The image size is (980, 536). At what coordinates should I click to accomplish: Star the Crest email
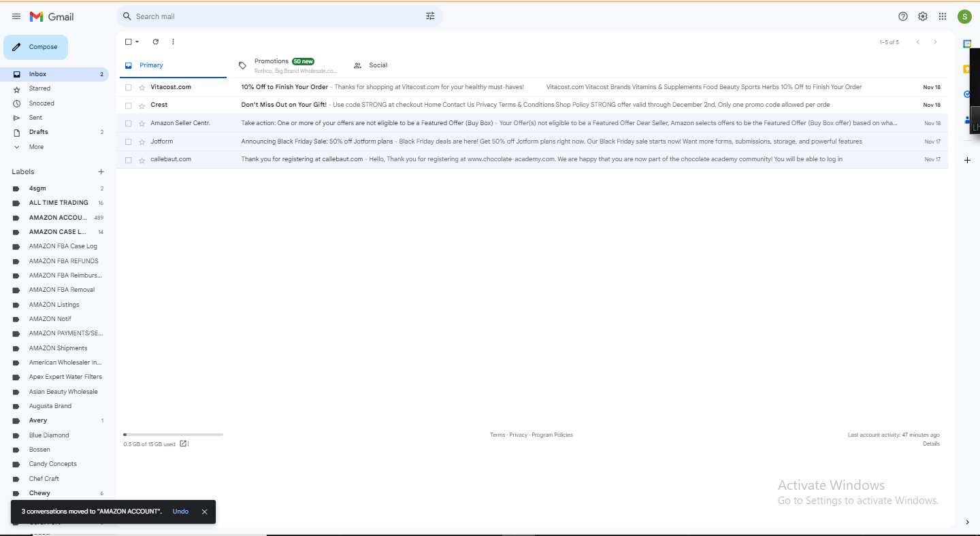[x=142, y=105]
